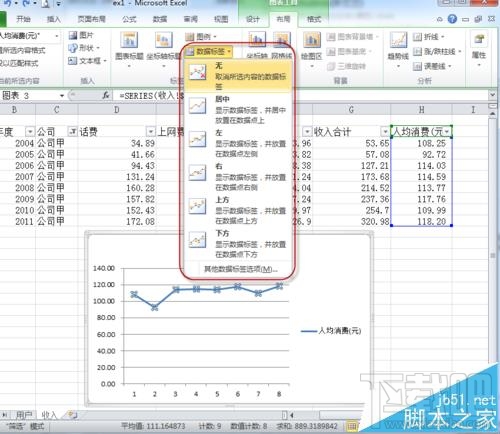Open the 图例 legend option
This screenshot has width=500, height=434.
point(201,36)
